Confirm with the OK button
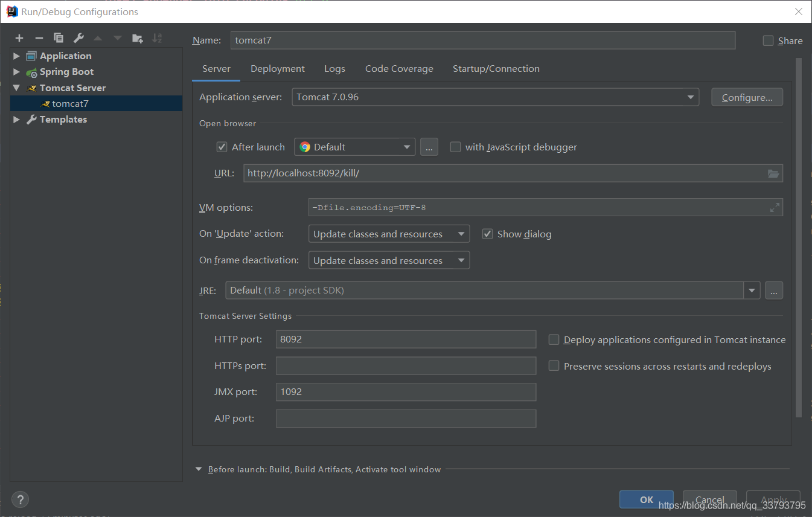The width and height of the screenshot is (812, 517). pyautogui.click(x=647, y=499)
